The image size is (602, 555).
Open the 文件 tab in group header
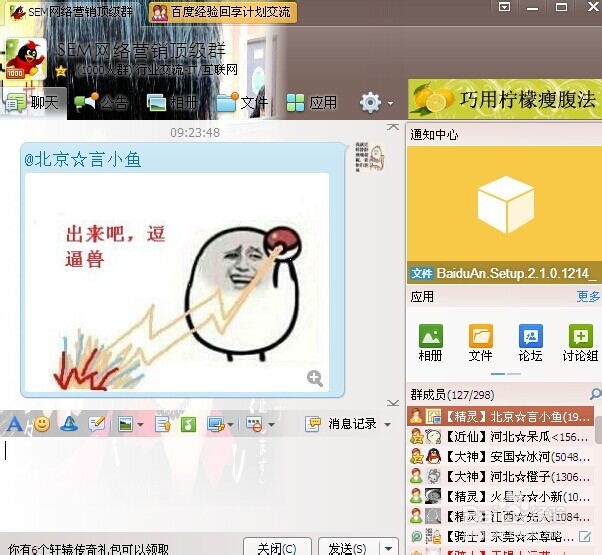[242, 102]
